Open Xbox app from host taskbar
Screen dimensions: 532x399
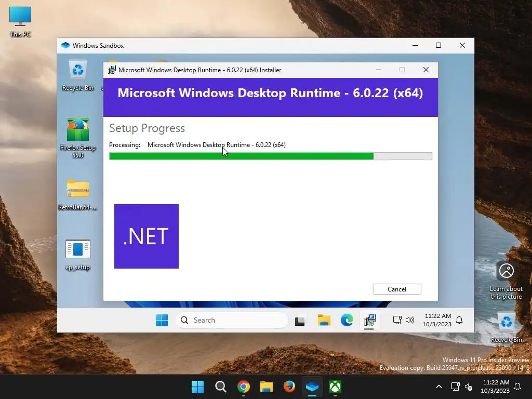click(x=335, y=387)
